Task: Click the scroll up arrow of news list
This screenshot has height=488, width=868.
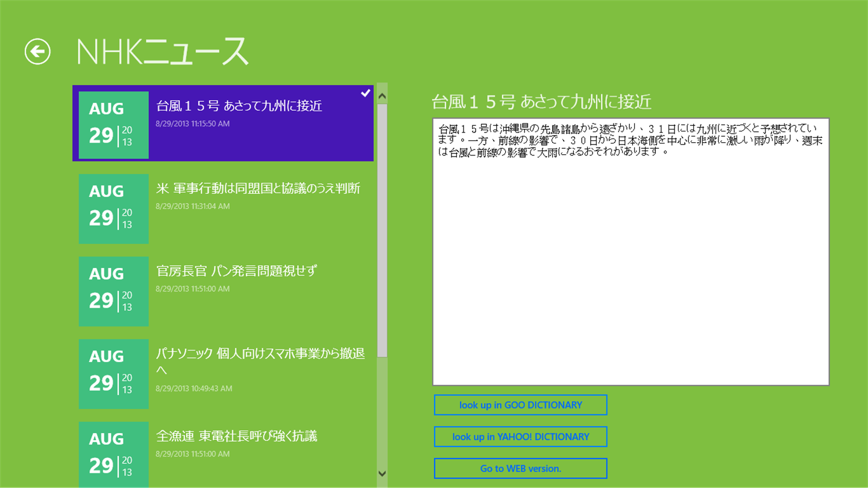Action: (382, 95)
